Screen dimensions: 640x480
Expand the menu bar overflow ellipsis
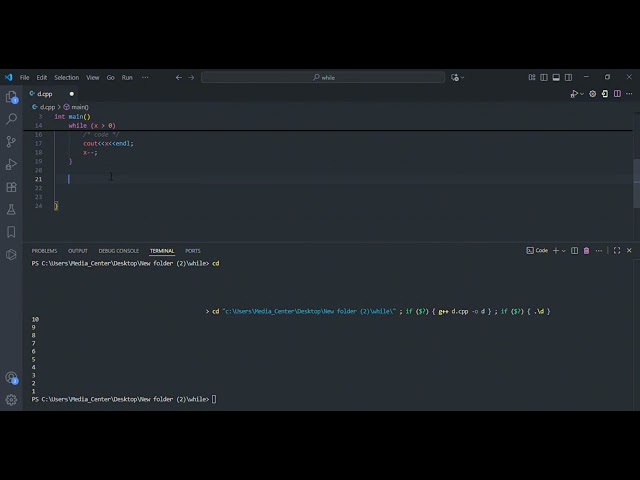click(145, 77)
